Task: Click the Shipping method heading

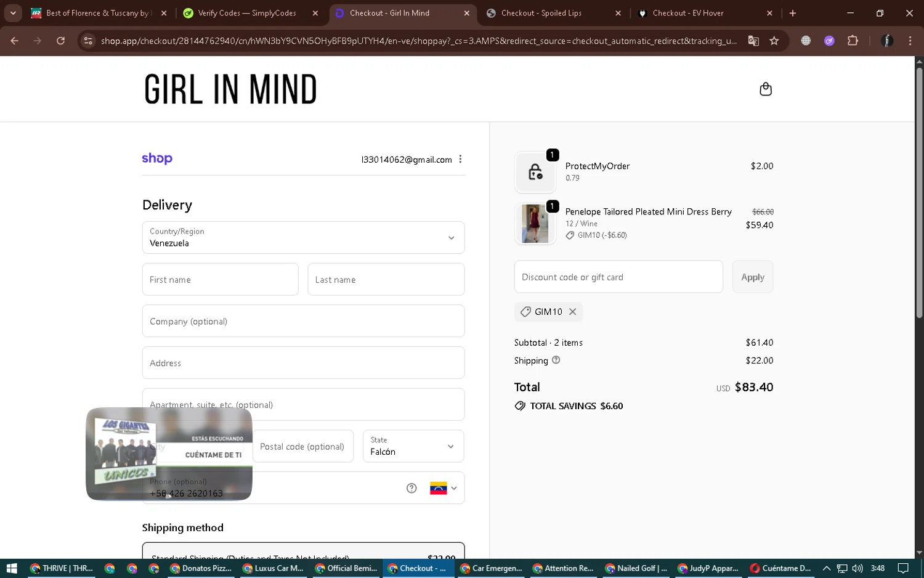Action: tap(183, 527)
